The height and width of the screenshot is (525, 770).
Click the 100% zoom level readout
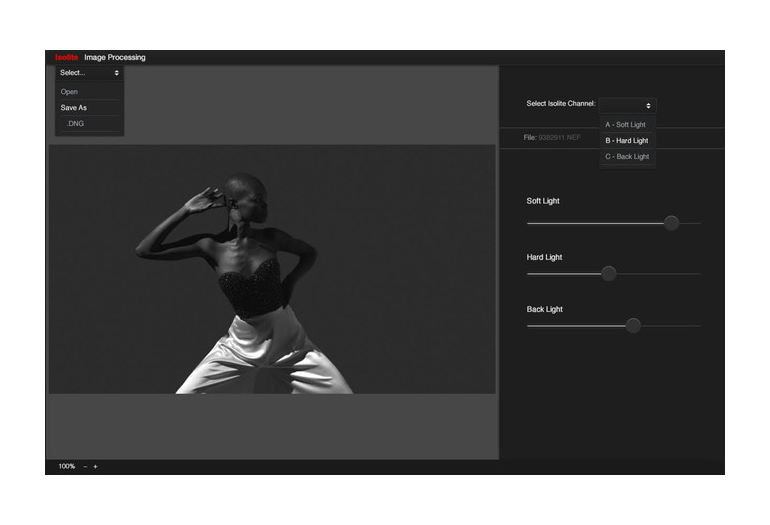pyautogui.click(x=67, y=466)
